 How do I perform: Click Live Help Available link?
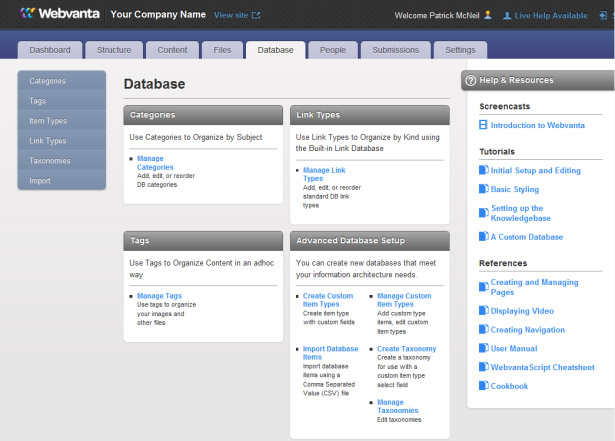551,16
